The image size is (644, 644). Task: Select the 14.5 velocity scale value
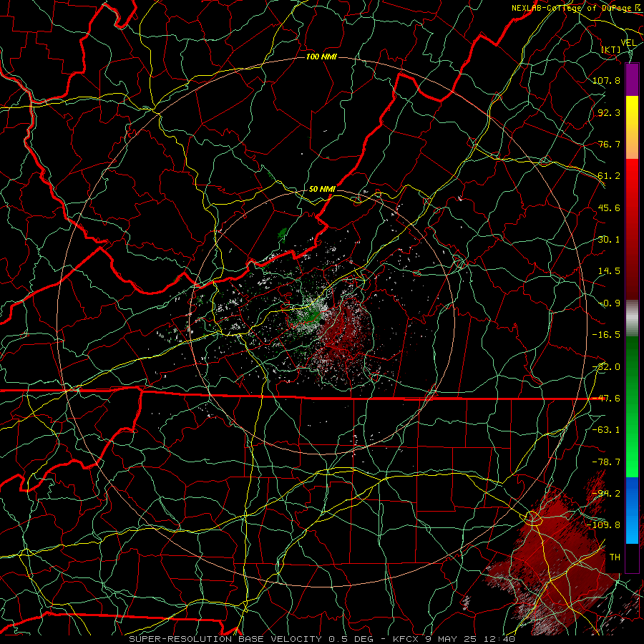click(x=609, y=271)
